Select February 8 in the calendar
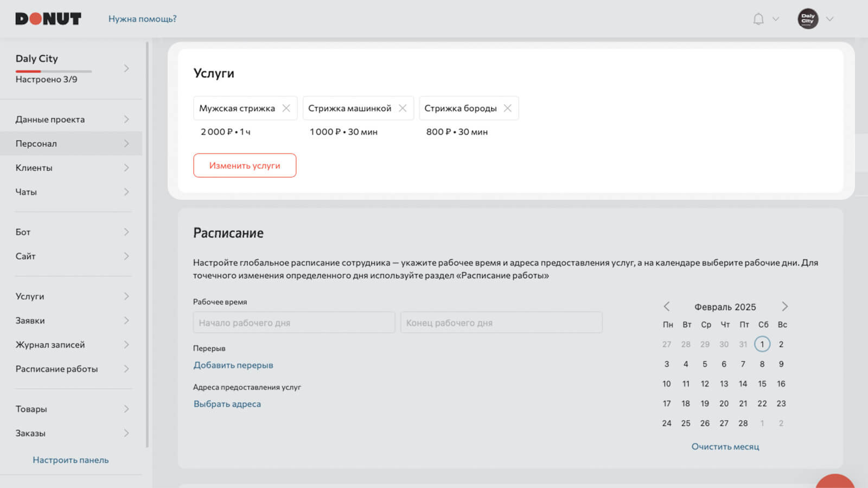 click(762, 364)
